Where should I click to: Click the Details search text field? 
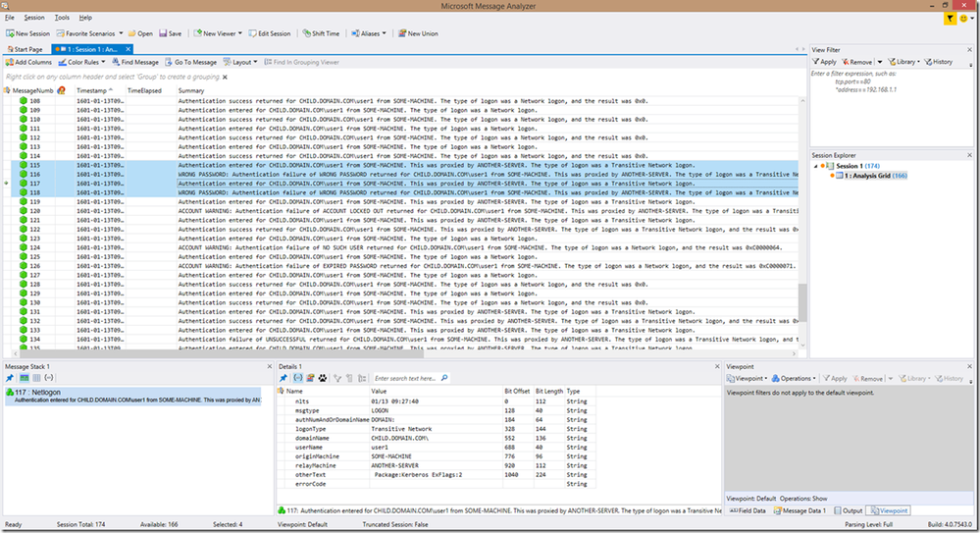[405, 378]
